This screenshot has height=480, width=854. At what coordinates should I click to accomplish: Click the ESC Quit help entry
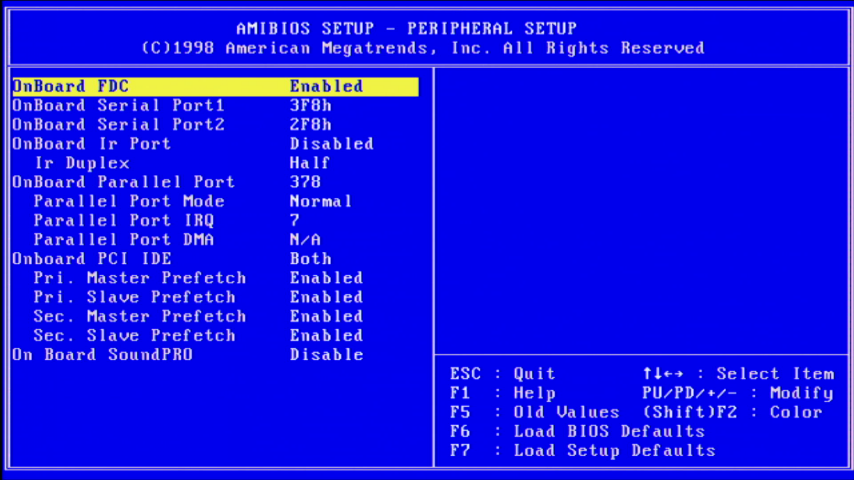[502, 374]
